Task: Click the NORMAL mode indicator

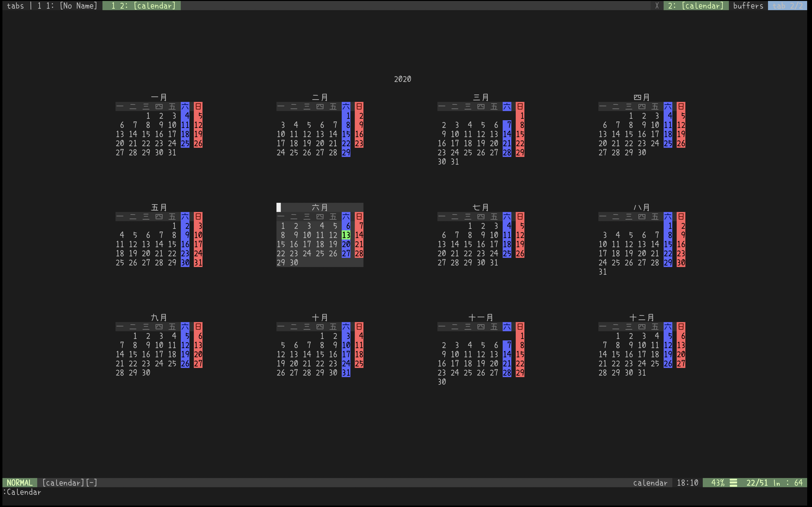Action: (20, 483)
